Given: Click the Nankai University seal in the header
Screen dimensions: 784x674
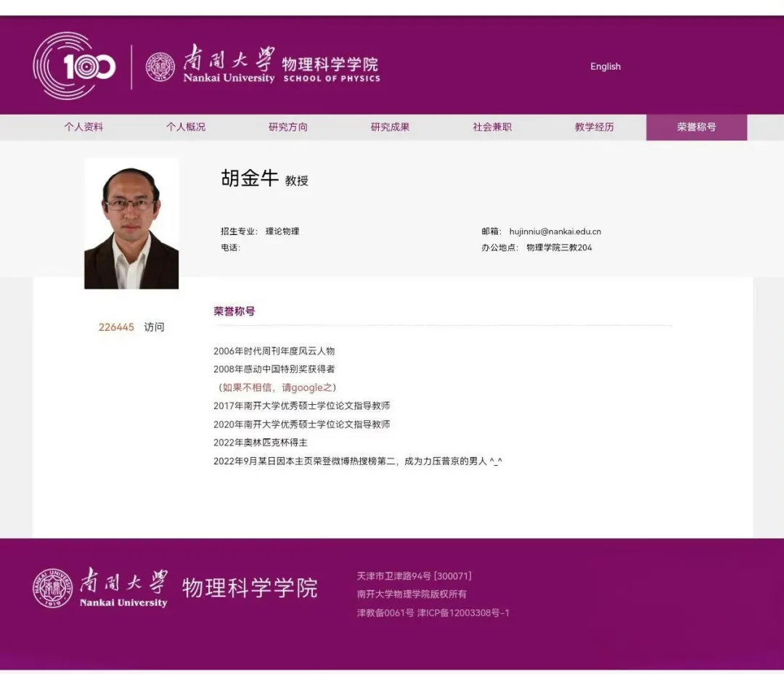Looking at the screenshot, I should [161, 65].
